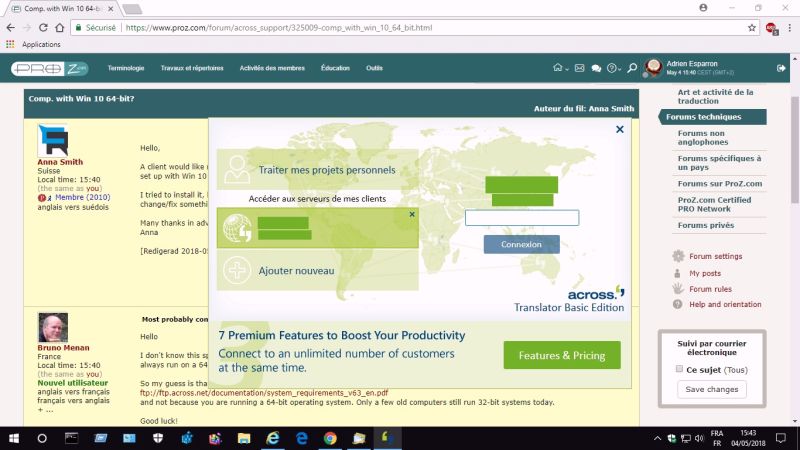Open the help question mark menu
The width and height of the screenshot is (800, 450).
click(613, 68)
